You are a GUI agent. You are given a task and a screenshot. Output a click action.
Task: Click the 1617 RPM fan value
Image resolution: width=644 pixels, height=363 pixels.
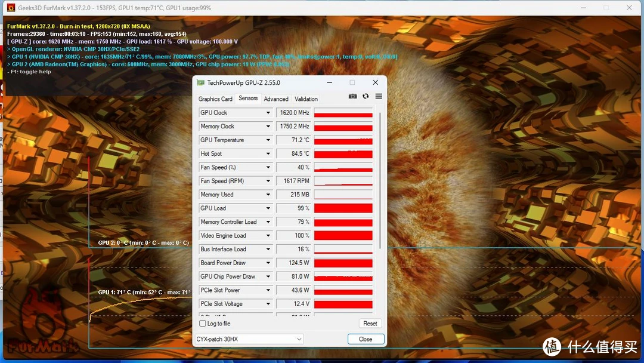pyautogui.click(x=293, y=181)
